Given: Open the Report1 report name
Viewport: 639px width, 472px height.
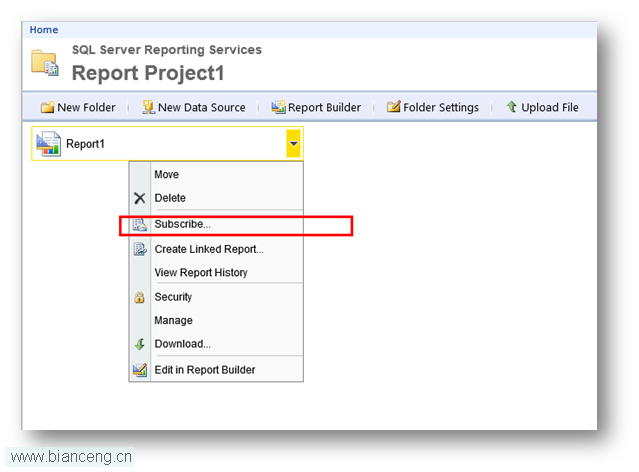Looking at the screenshot, I should point(85,144).
